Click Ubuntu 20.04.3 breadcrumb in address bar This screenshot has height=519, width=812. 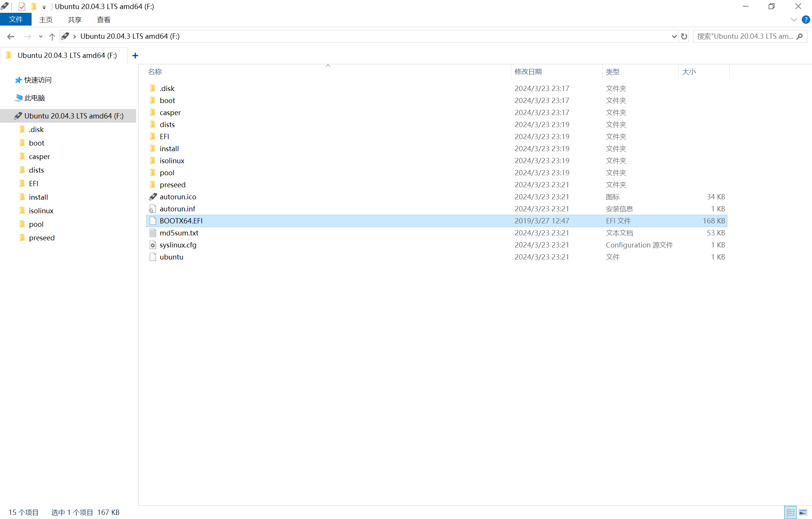click(130, 36)
